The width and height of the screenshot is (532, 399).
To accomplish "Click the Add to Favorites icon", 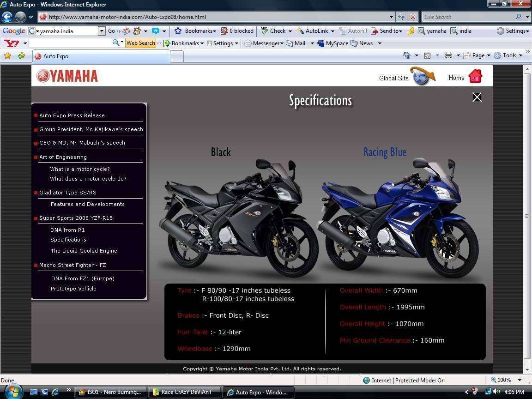I will coord(21,55).
